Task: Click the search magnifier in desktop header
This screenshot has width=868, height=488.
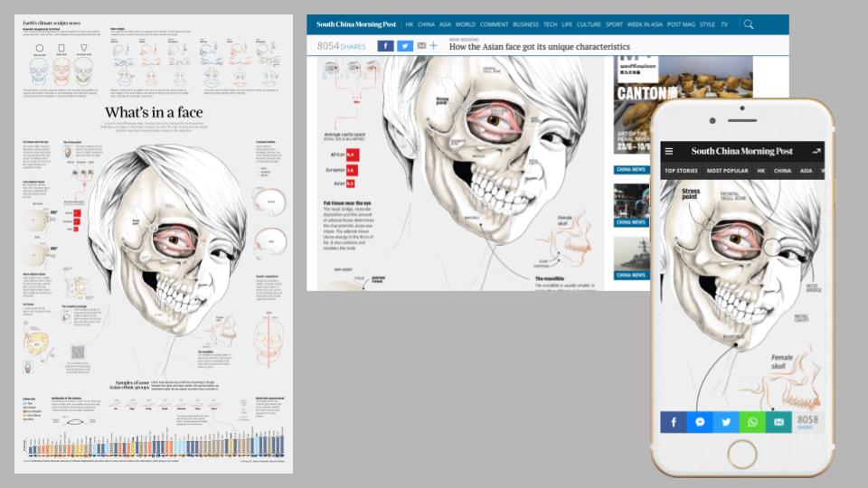Action: [749, 24]
